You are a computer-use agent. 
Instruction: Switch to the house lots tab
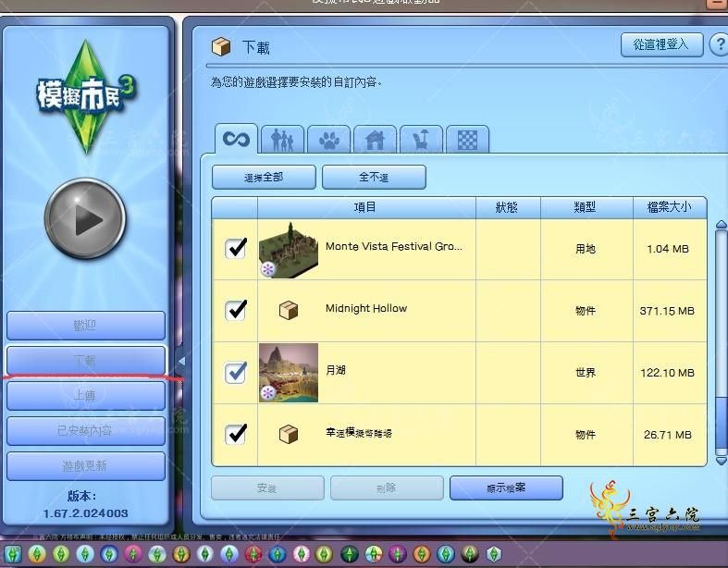[x=375, y=140]
